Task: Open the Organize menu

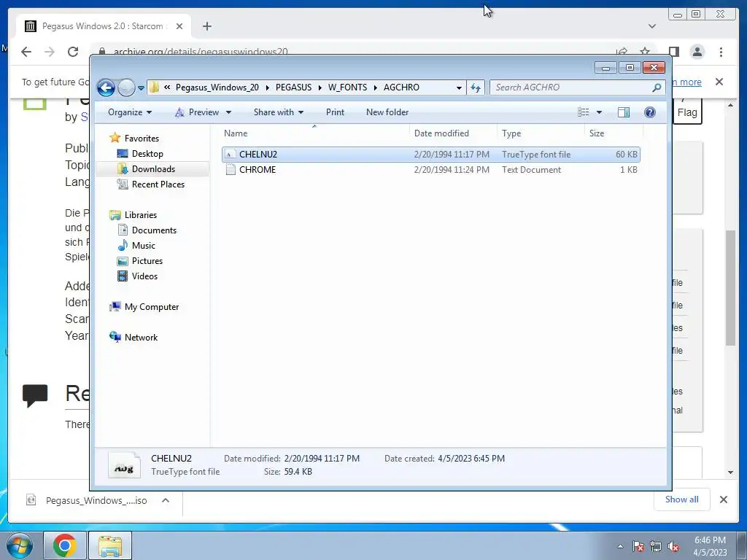Action: (x=130, y=112)
